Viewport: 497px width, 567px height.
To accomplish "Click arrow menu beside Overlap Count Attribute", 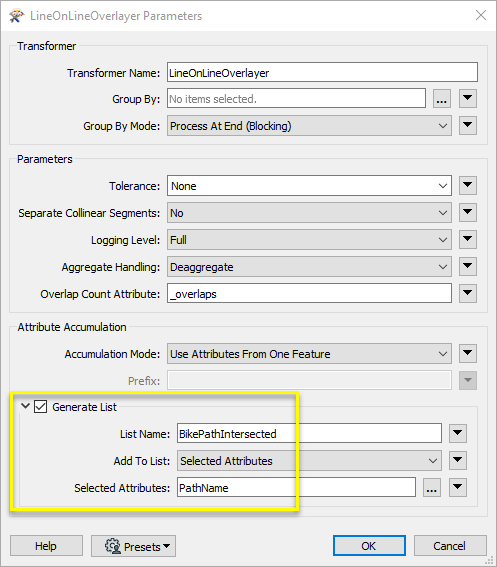I will tap(468, 293).
